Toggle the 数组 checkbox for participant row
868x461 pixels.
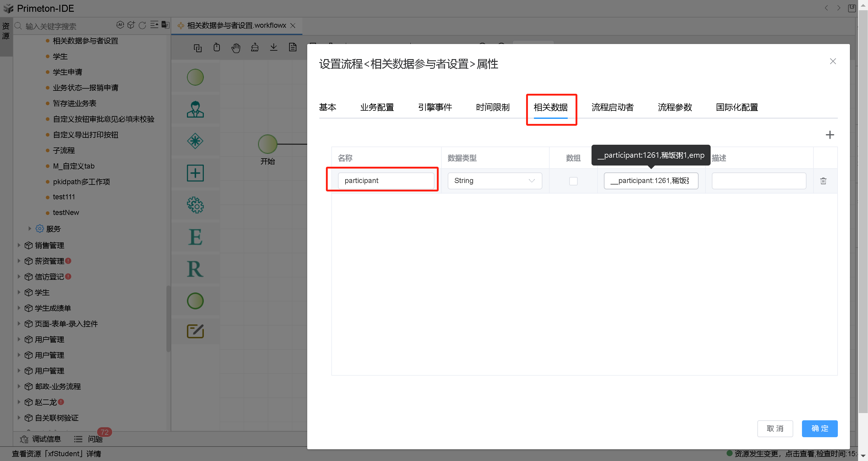pyautogui.click(x=573, y=181)
